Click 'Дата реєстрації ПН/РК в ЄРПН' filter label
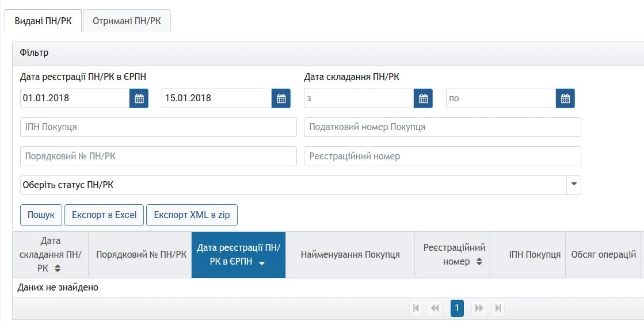644x321 pixels. [x=83, y=77]
